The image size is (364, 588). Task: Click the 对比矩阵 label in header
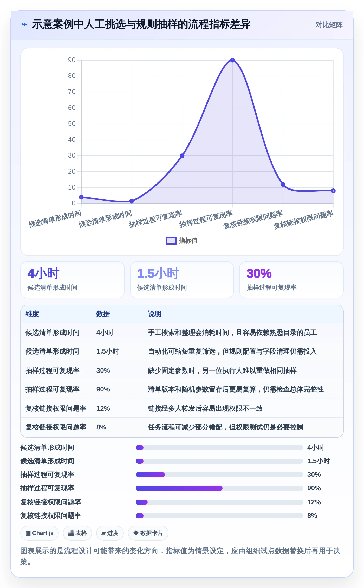click(329, 25)
